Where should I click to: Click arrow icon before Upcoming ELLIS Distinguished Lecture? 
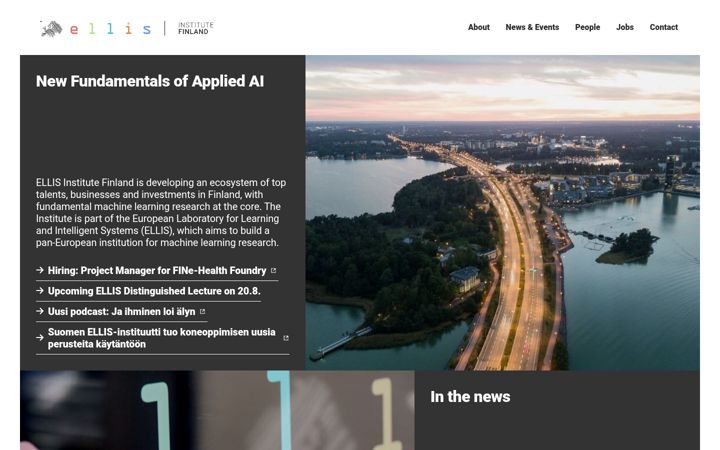pos(40,291)
